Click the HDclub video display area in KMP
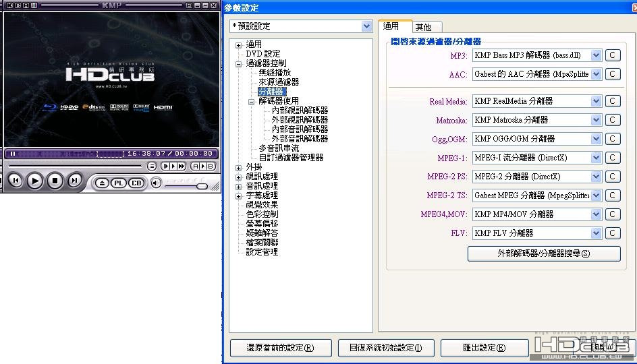The height and width of the screenshot is (364, 637). point(111,80)
